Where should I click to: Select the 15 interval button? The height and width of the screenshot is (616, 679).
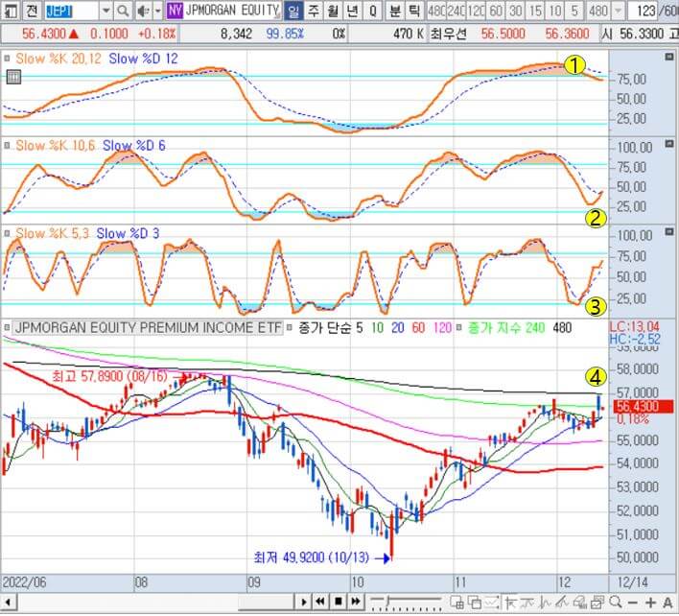click(x=536, y=11)
